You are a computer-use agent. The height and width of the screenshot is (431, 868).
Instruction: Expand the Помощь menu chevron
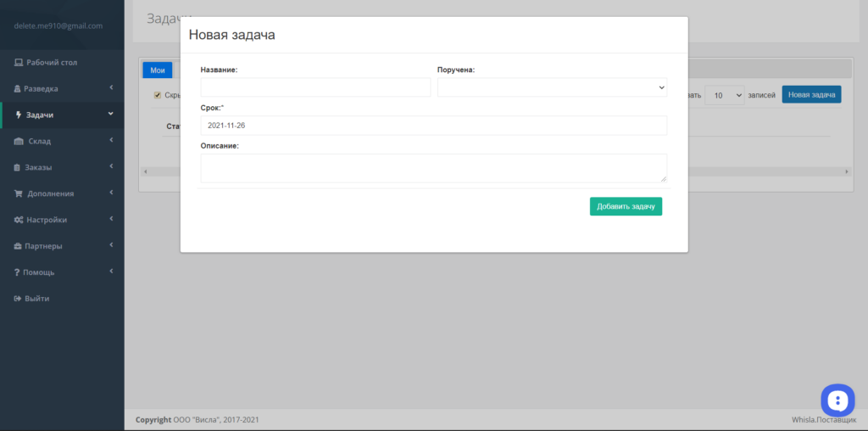[111, 271]
